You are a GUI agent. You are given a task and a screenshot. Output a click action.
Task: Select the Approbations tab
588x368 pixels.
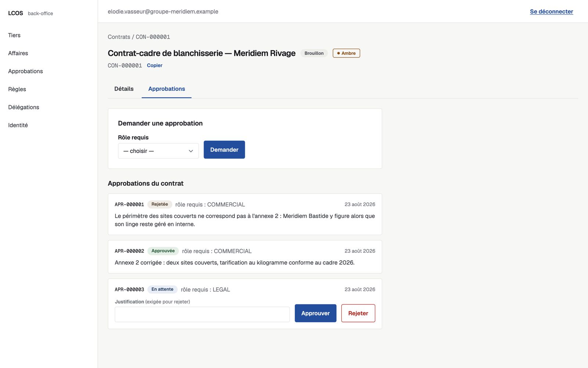(166, 89)
